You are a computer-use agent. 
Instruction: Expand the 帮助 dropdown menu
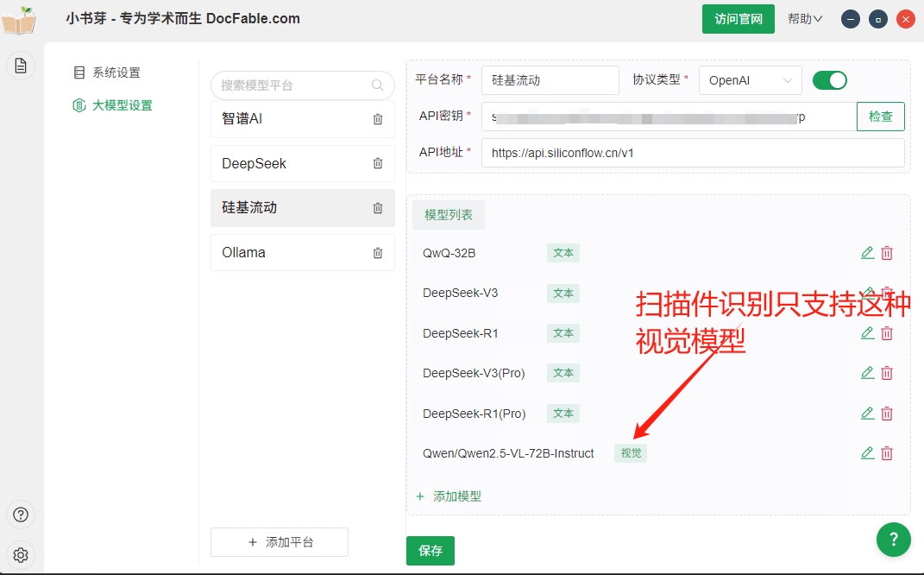(x=803, y=18)
